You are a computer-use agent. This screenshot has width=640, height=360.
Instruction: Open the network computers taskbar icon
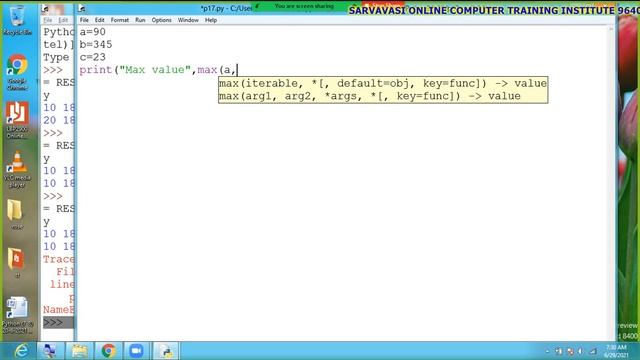50,351
